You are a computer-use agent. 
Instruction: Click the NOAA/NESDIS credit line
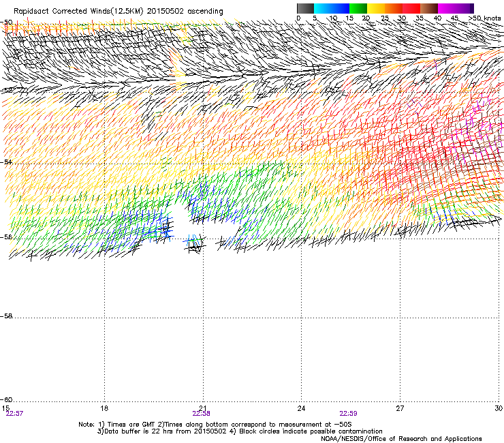(x=401, y=439)
